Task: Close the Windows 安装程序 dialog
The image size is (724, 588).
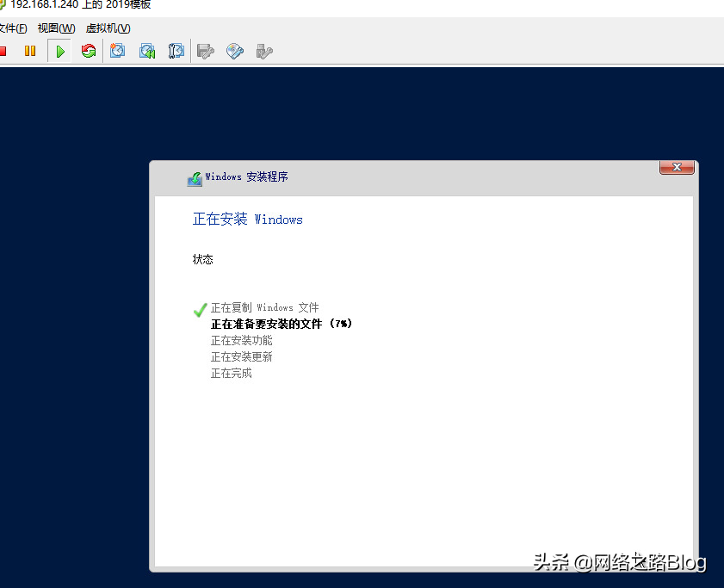Action: pyautogui.click(x=677, y=167)
